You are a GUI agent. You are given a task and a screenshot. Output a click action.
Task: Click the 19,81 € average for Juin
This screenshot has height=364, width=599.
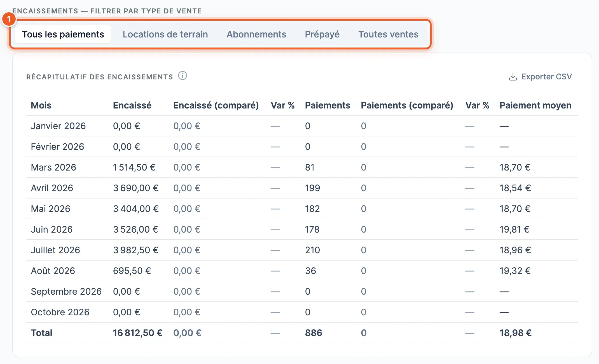(514, 229)
